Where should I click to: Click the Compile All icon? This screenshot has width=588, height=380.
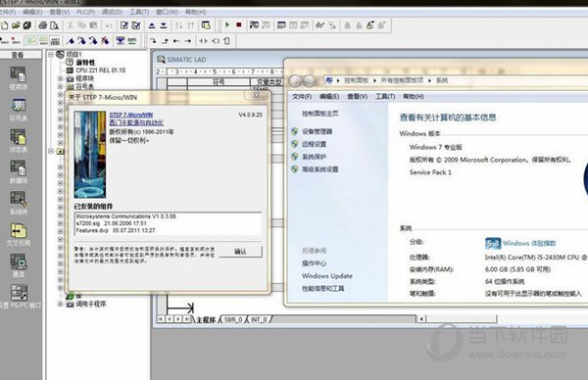136,25
